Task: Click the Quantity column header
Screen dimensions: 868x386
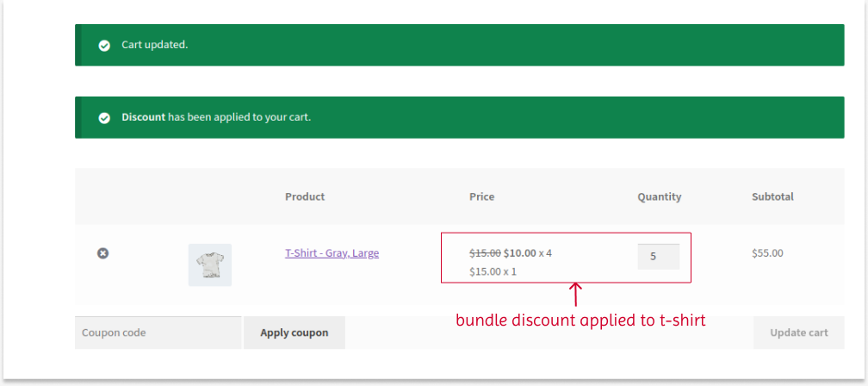Action: coord(660,196)
